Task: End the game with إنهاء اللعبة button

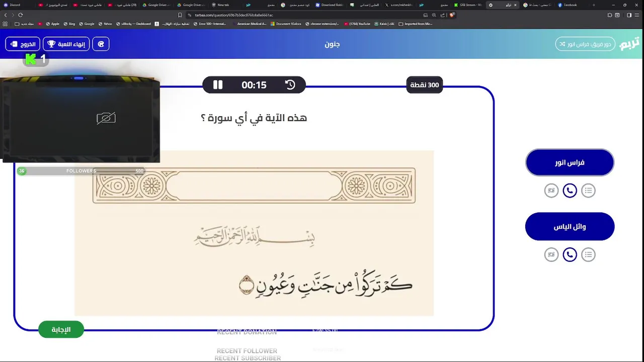Action: click(x=66, y=44)
